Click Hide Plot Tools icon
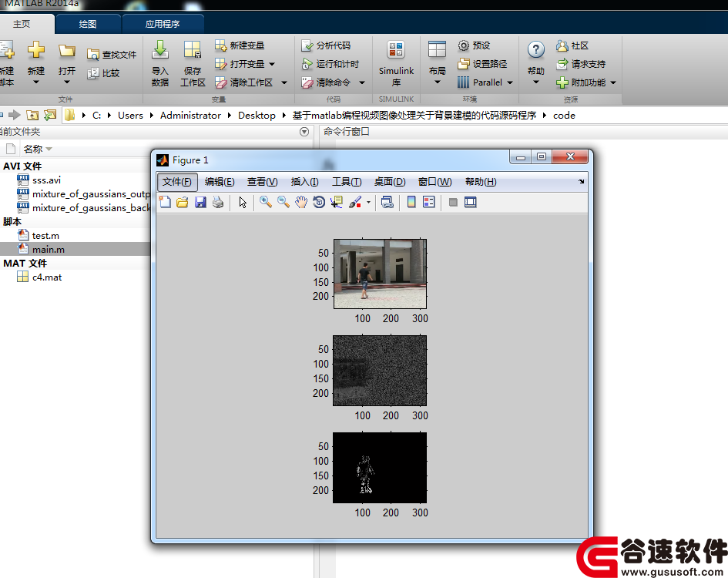Screen dimensions: 728x578 453,202
